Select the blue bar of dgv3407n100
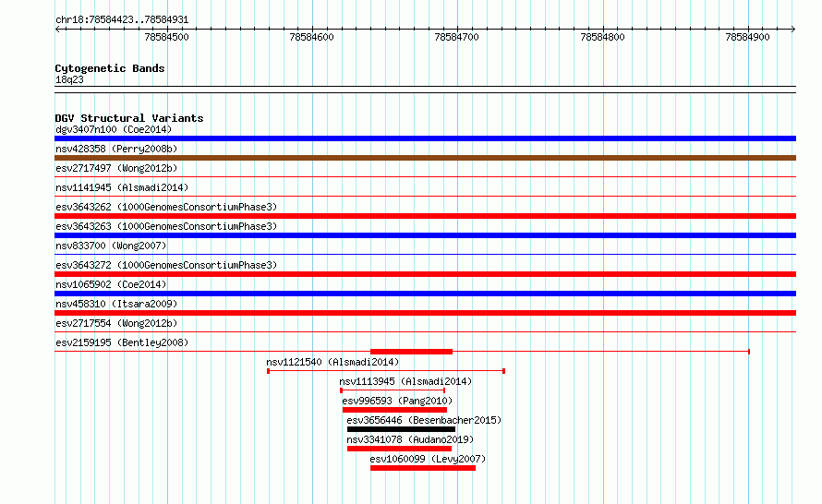The height and width of the screenshot is (504, 822). point(425,138)
